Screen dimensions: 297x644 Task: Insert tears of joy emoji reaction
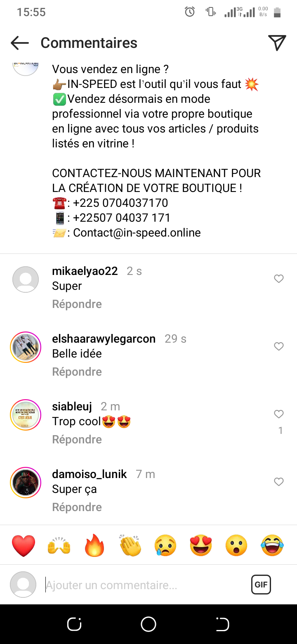click(272, 546)
